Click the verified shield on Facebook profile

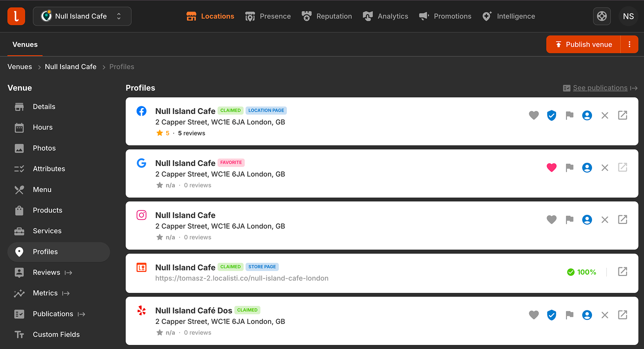click(x=552, y=115)
